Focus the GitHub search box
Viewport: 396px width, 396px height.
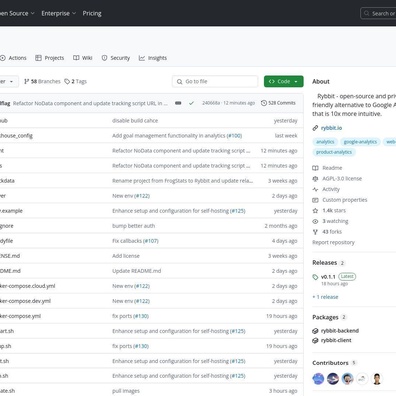coord(378,13)
